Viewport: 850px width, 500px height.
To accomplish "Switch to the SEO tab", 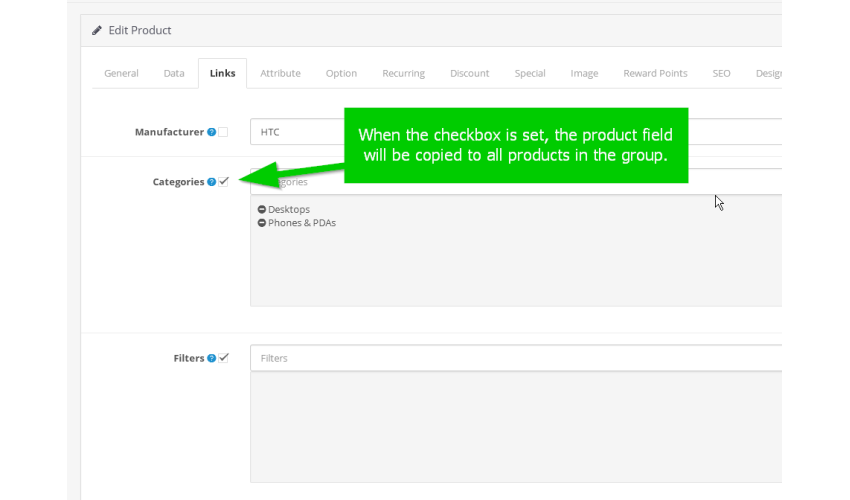I will (x=721, y=73).
